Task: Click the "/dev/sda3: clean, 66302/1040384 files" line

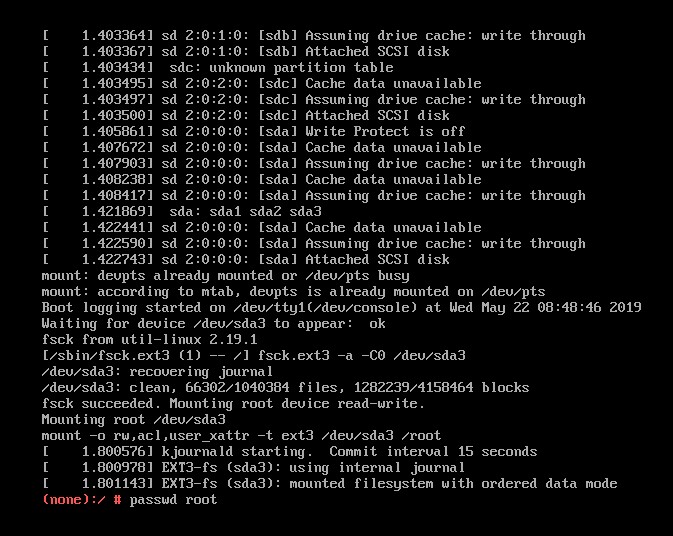Action: point(285,387)
